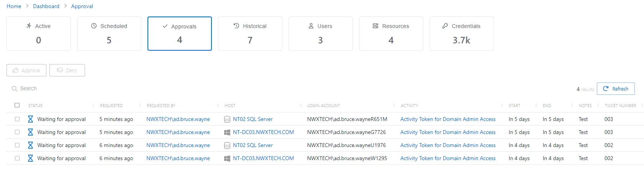Click Windows icon in wayneG7726 row
The height and width of the screenshot is (172, 644).
227,132
